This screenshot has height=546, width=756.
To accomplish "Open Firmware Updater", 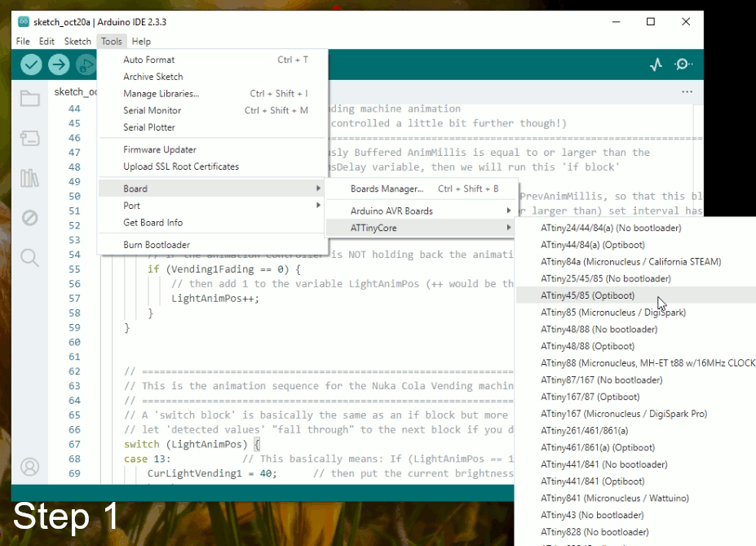I will point(212,149).
